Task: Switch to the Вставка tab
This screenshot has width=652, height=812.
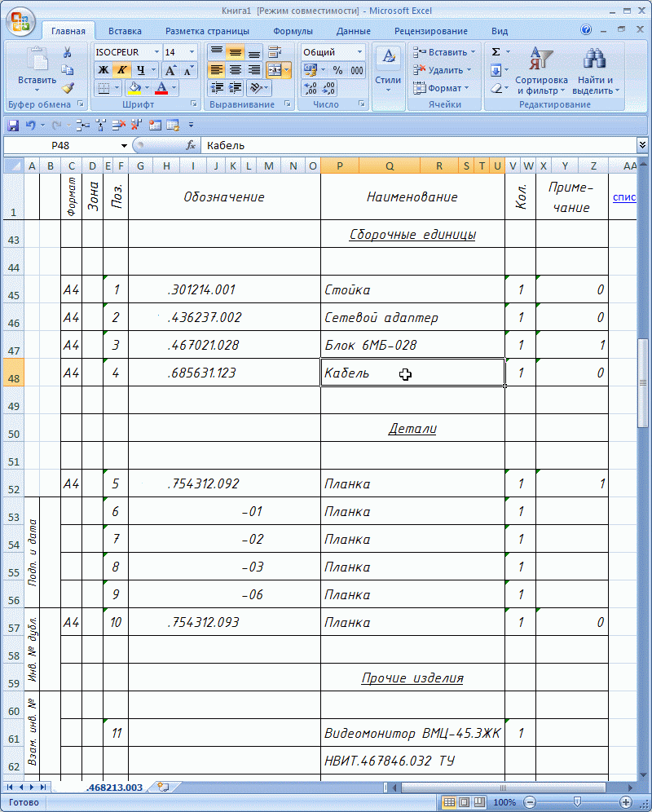Action: tap(125, 31)
